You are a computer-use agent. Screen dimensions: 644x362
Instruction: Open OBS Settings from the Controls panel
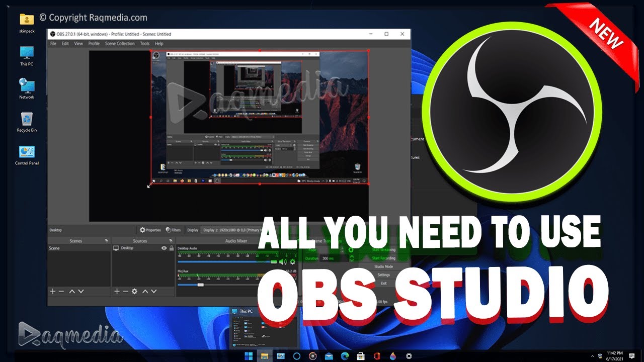coord(384,275)
